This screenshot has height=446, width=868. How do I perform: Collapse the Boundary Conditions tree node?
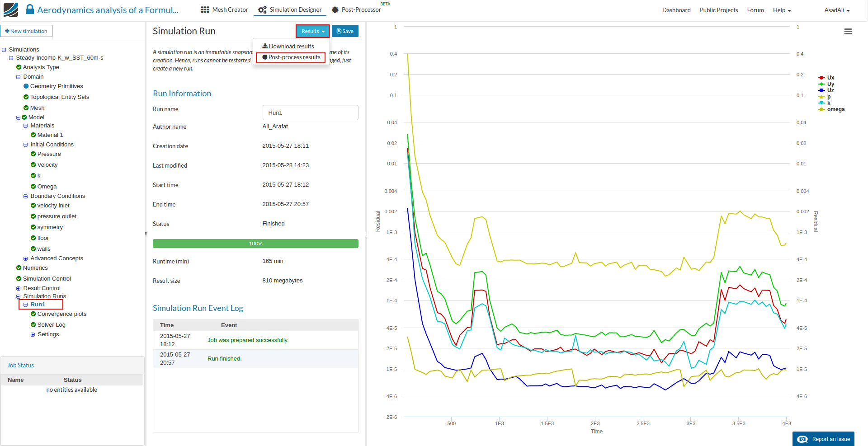[x=26, y=197]
